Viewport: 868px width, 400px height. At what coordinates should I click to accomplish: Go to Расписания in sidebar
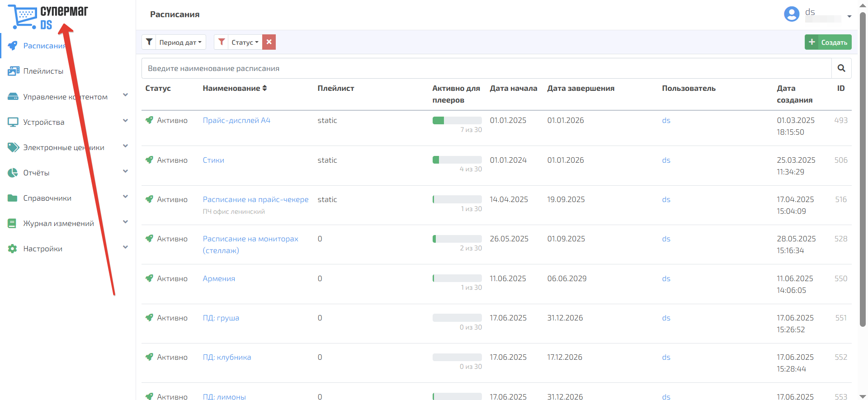(45, 46)
